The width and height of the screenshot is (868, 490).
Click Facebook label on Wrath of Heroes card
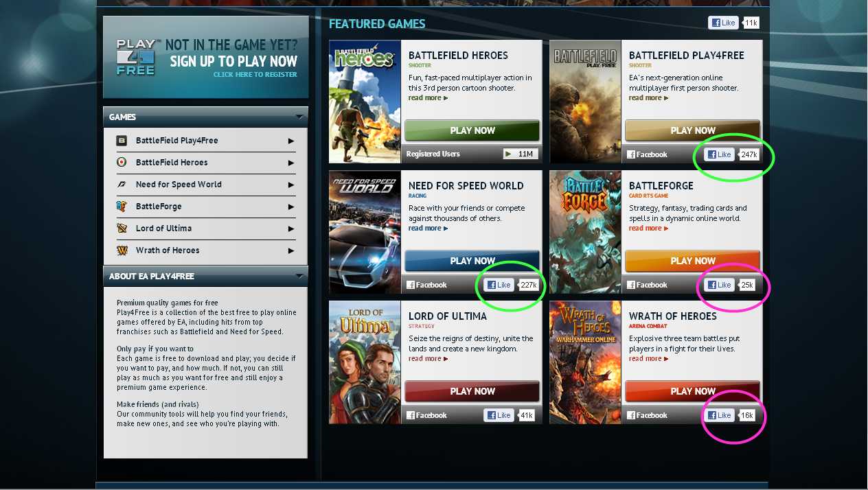coord(647,415)
